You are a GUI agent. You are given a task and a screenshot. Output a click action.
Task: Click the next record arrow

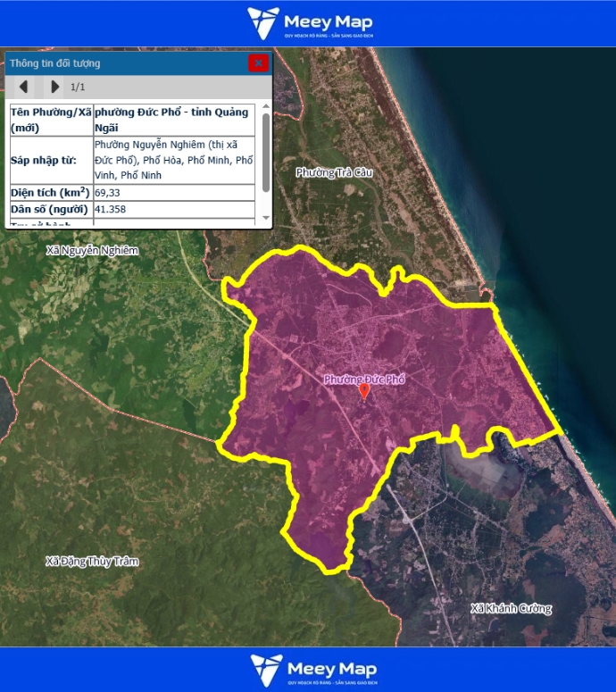click(54, 87)
